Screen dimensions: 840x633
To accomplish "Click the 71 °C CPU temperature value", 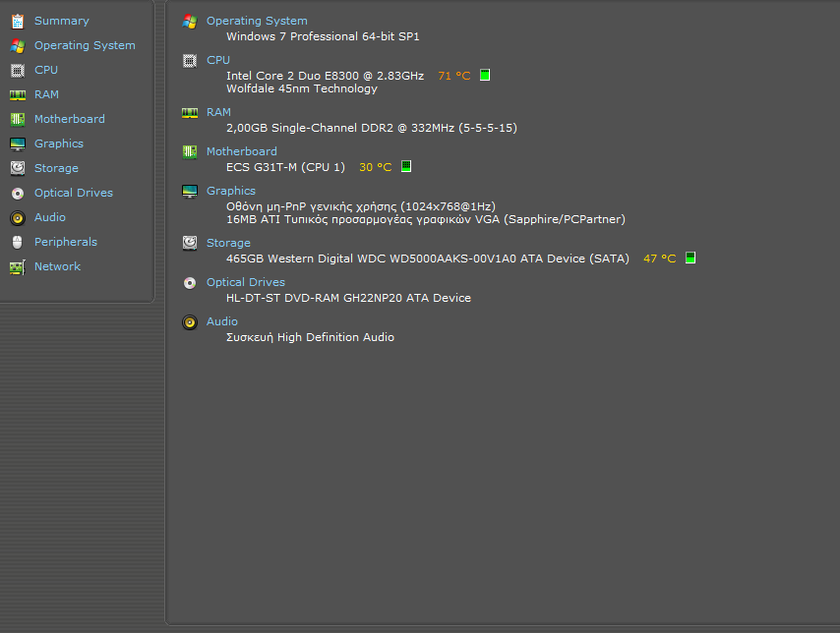I will click(x=454, y=76).
